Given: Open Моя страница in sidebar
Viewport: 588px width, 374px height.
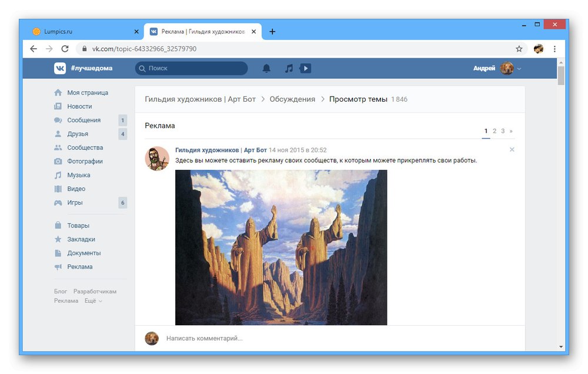Looking at the screenshot, I should [x=88, y=93].
